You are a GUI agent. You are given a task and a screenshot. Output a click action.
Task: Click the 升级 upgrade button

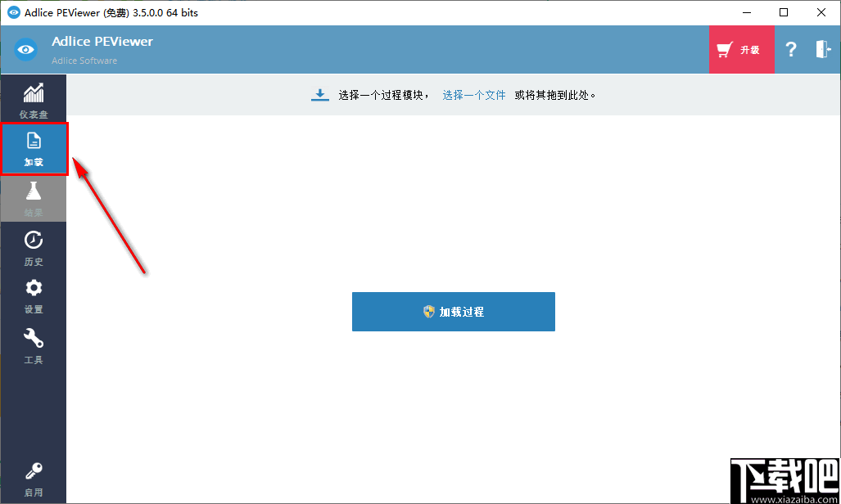pyautogui.click(x=741, y=49)
